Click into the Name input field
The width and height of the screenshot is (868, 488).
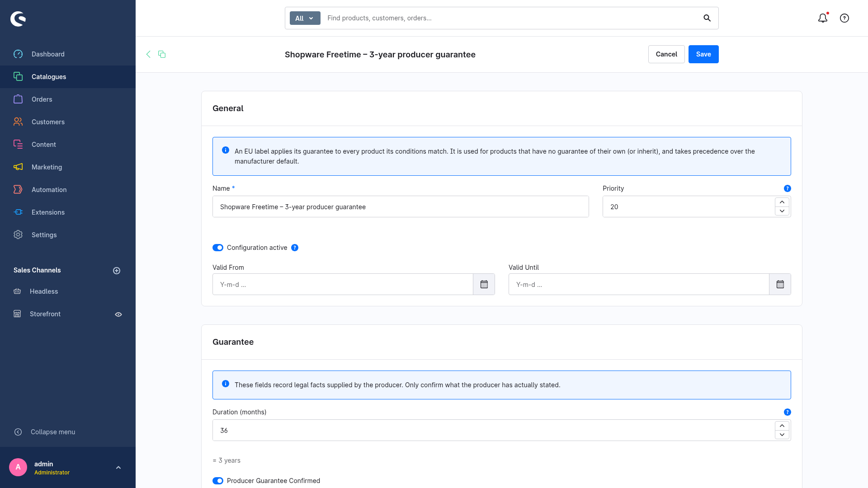coord(401,206)
